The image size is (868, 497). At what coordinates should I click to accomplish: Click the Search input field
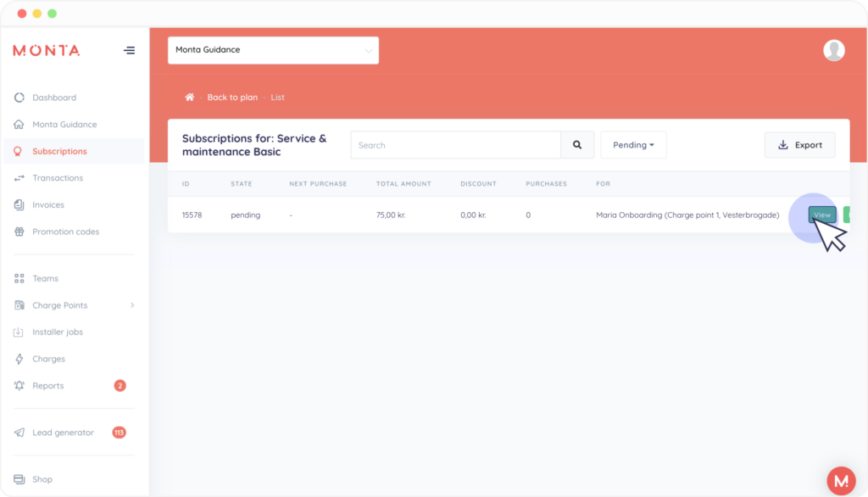click(455, 145)
